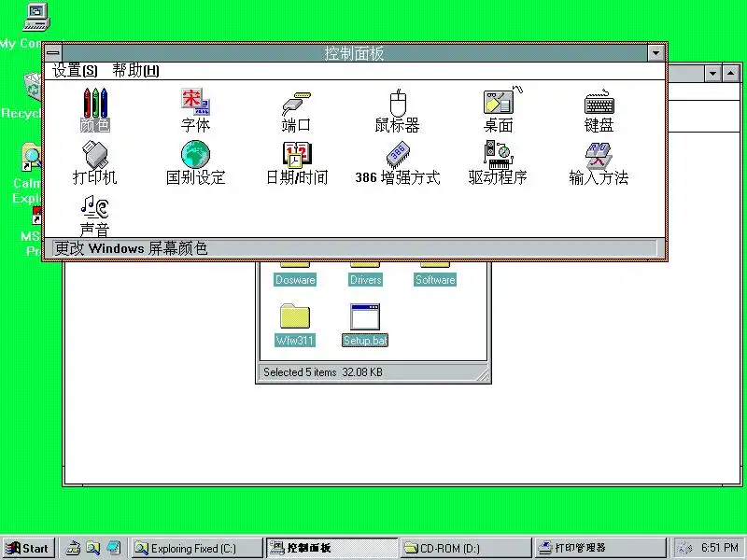Select the Wfw311 folder
747x560 pixels.
[295, 324]
